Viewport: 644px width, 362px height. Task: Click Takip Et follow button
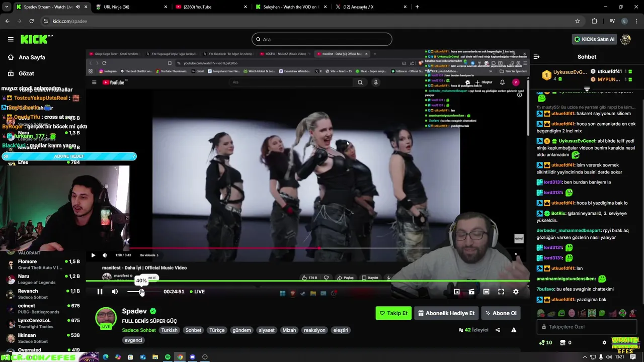[393, 313]
